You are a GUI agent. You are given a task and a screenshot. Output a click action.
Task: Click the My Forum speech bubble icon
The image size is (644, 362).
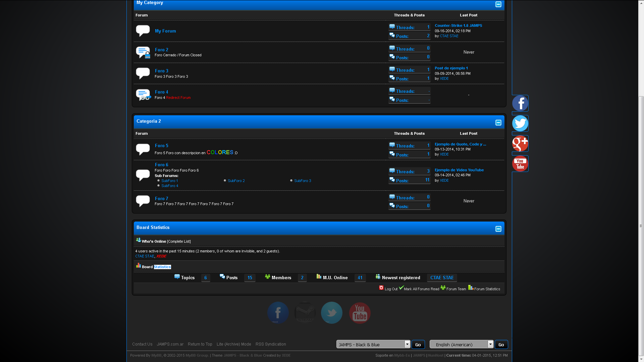coord(143,31)
